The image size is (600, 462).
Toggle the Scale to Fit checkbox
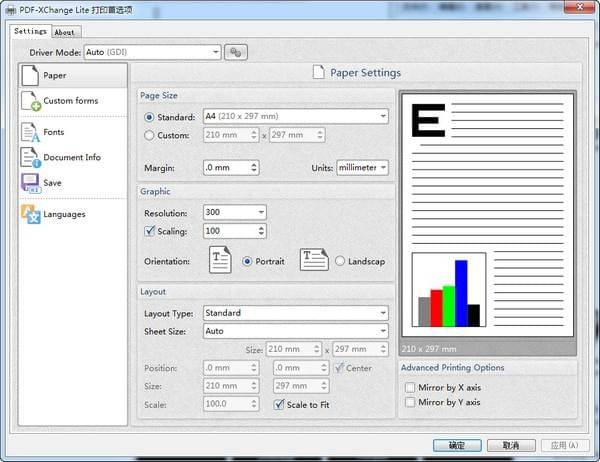pyautogui.click(x=280, y=405)
